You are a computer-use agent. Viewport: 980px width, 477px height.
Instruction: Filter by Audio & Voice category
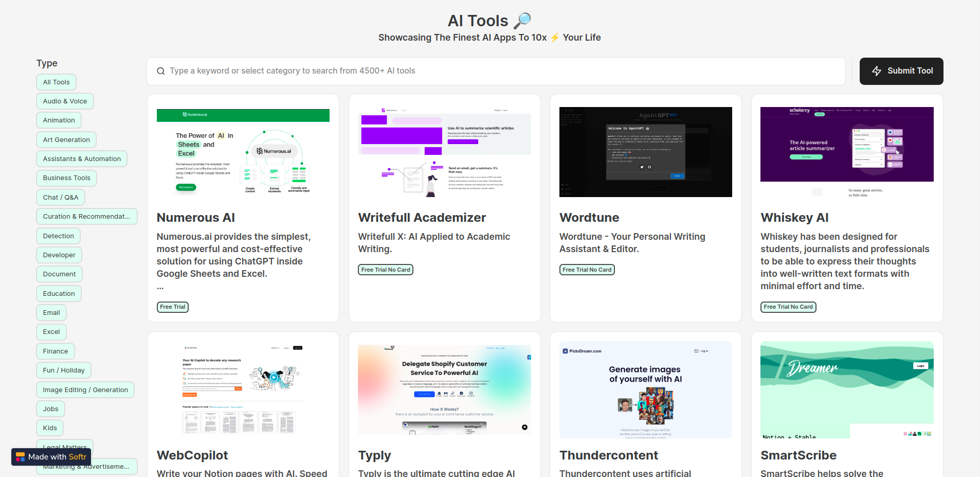[x=65, y=101]
